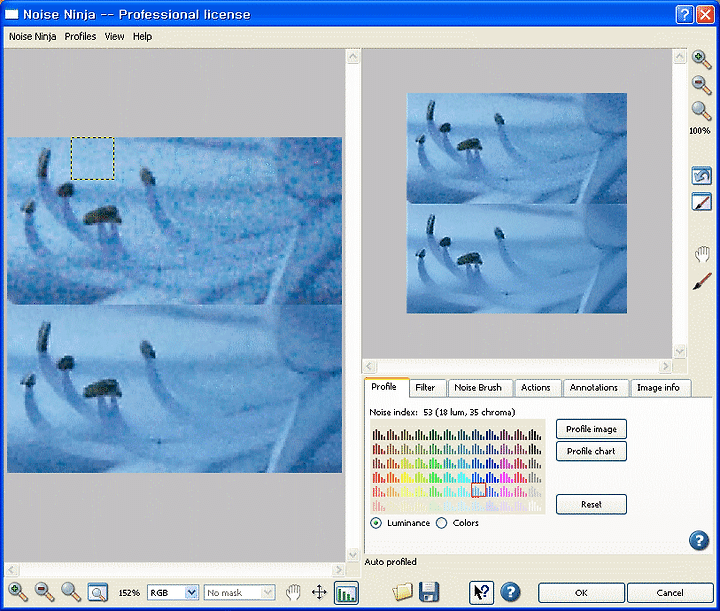Click down arrow of preview pane vertical scrollbar

pyautogui.click(x=680, y=351)
